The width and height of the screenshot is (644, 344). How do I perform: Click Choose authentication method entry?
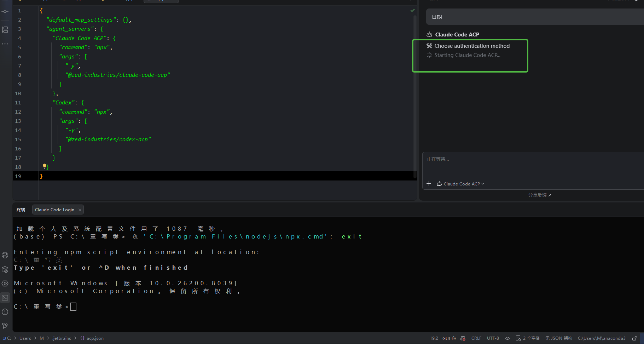click(x=472, y=46)
